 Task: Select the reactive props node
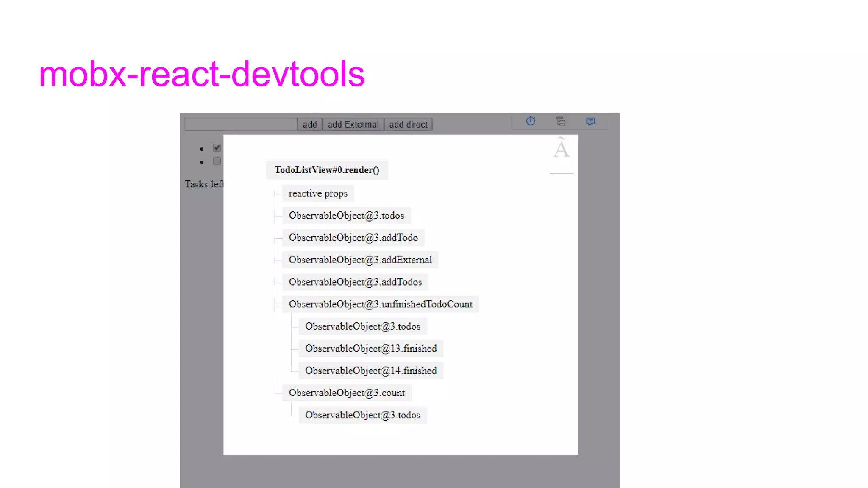coord(318,193)
